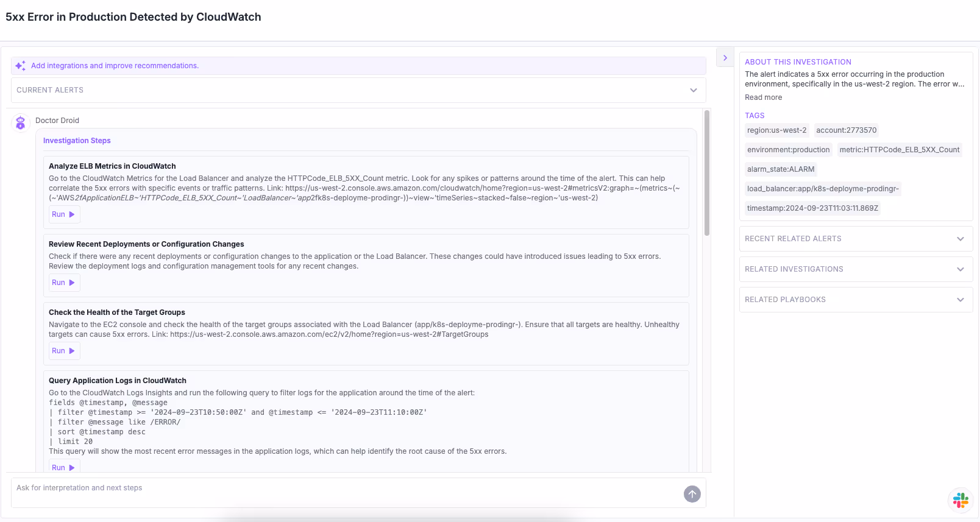
Task: Click the Analyze ELB Metrics in CloudWatch title
Action: 112,166
